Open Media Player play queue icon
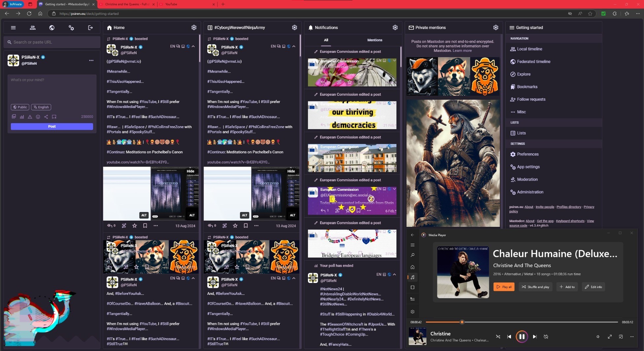This screenshot has height=351, width=644. (x=413, y=299)
